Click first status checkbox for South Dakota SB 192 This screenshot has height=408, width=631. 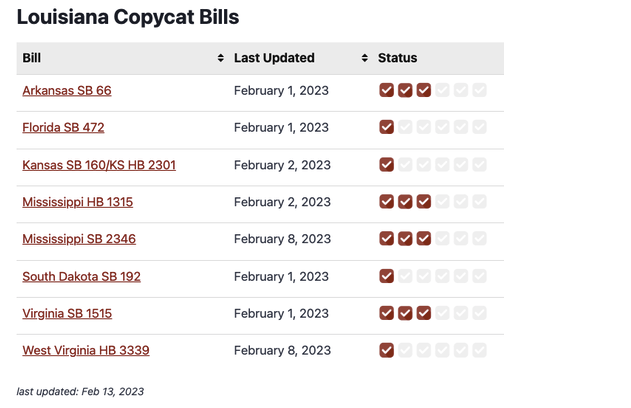click(x=387, y=276)
